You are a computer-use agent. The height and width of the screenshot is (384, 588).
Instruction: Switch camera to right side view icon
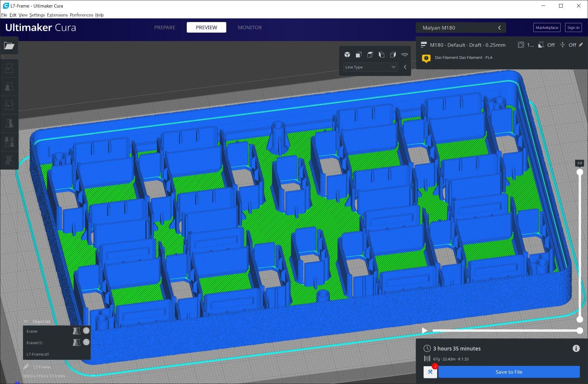coord(393,55)
